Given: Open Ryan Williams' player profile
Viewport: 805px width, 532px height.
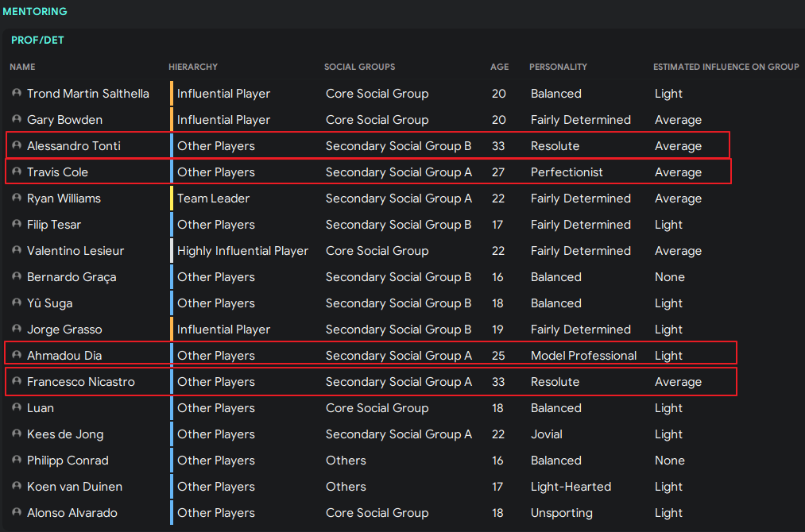Looking at the screenshot, I should [x=64, y=198].
